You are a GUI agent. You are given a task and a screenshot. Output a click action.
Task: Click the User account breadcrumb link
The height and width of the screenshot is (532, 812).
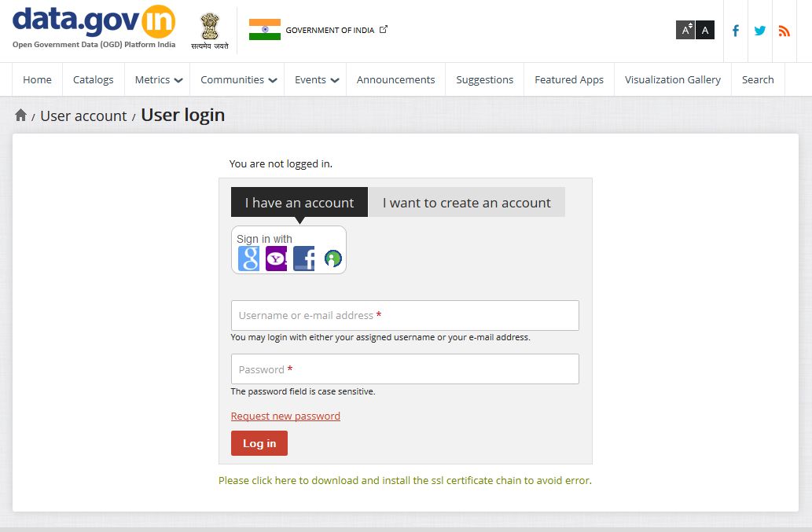[83, 116]
